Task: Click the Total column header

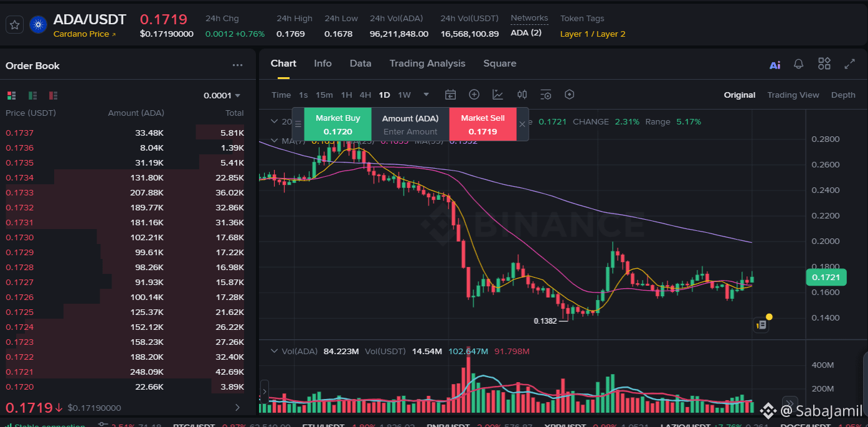Action: 235,113
